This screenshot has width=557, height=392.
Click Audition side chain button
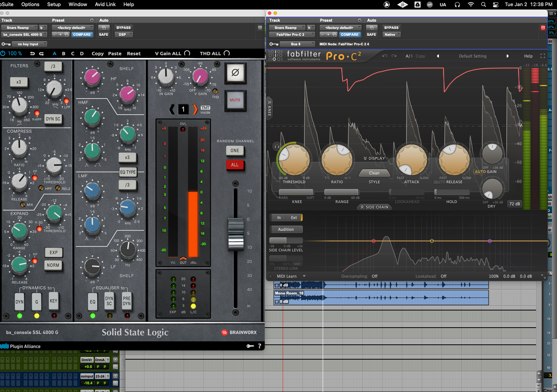click(x=286, y=229)
